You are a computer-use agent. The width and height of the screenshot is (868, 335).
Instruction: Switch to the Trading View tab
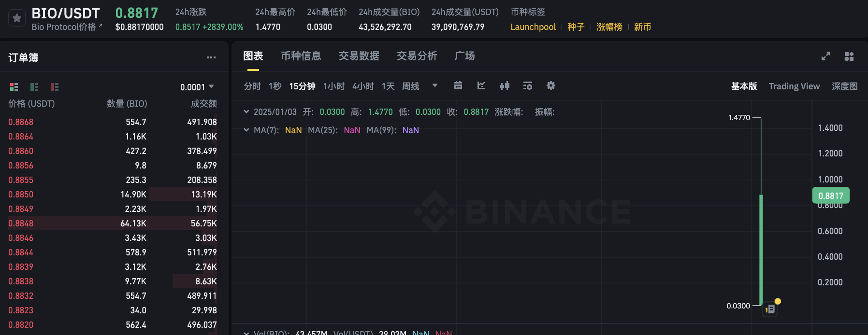pyautogui.click(x=794, y=86)
